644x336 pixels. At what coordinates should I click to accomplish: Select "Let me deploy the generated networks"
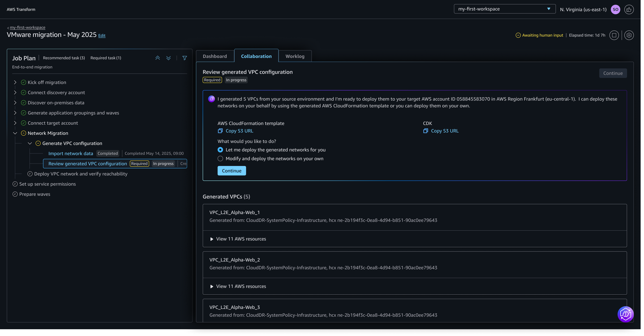pos(220,150)
